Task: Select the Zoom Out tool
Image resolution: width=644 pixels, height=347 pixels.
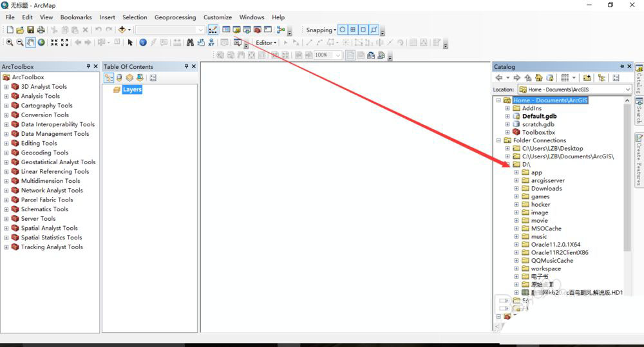Action: coord(20,42)
